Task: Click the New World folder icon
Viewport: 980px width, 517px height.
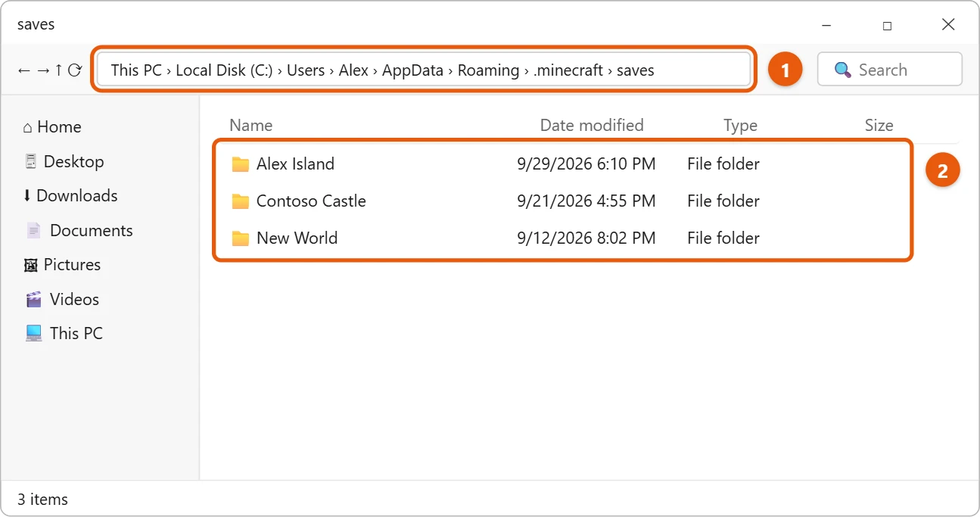Action: 241,238
